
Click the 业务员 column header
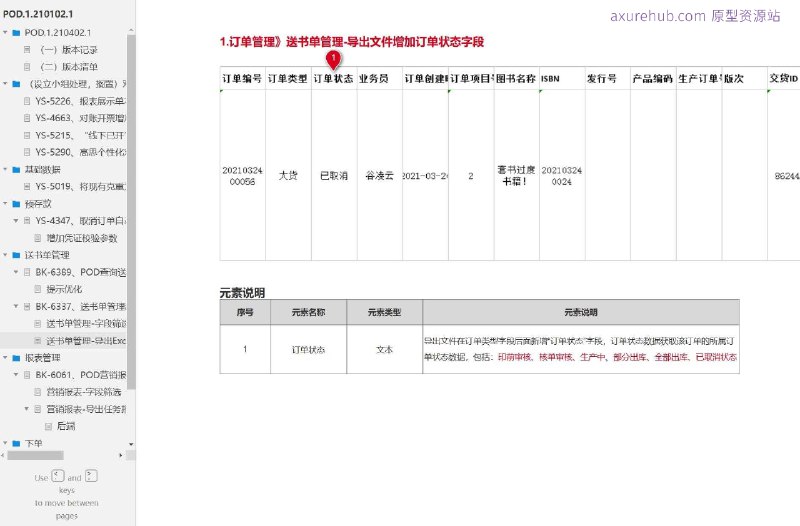380,79
